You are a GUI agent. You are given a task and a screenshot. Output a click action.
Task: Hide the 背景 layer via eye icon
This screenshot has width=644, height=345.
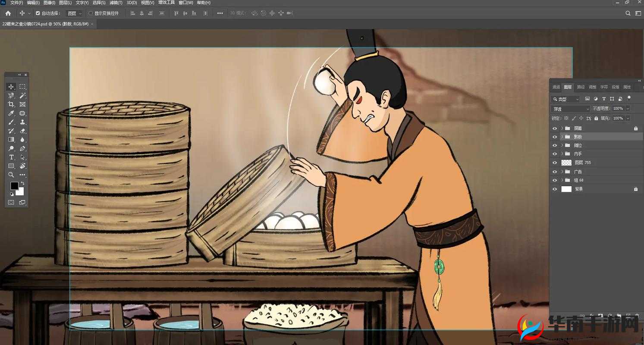tap(555, 189)
